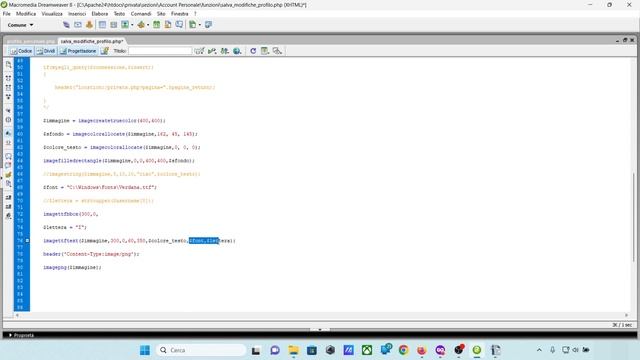Click the header Content-Type code line
The image size is (640, 360).
pos(91,254)
